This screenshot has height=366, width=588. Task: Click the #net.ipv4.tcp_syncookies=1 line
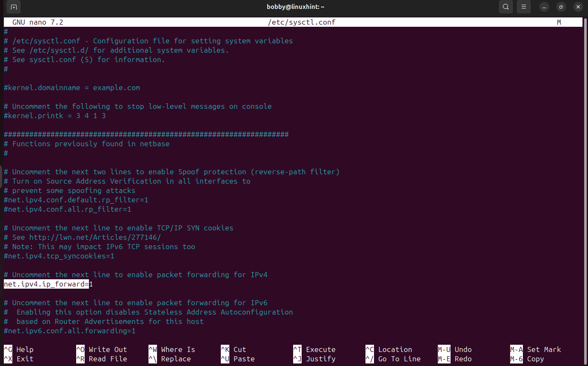point(59,256)
